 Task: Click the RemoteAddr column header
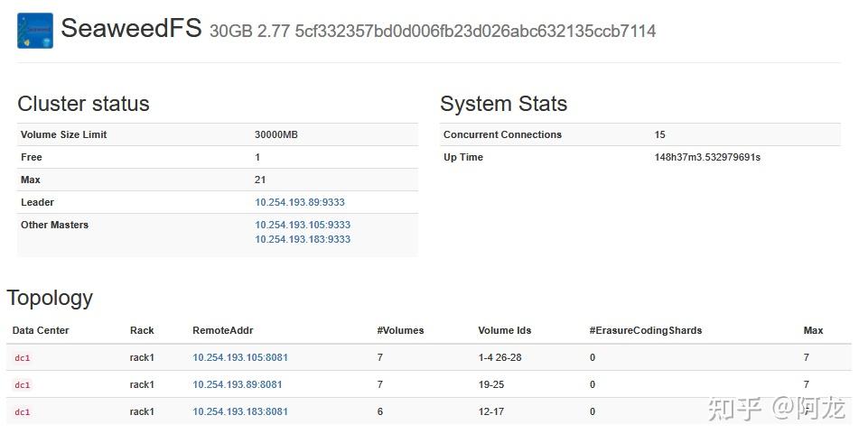[x=222, y=330]
